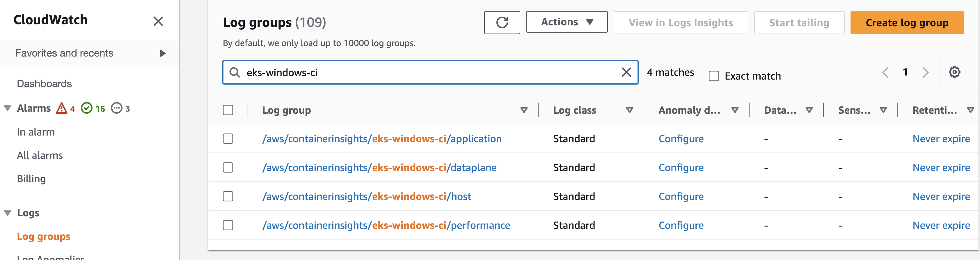Toggle the Exact match checkbox
The height and width of the screenshot is (260, 980).
point(714,76)
